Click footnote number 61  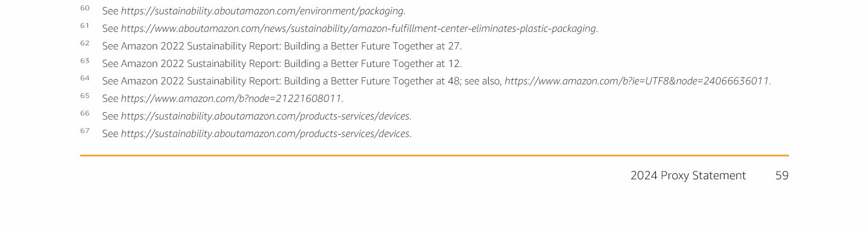[x=84, y=26]
